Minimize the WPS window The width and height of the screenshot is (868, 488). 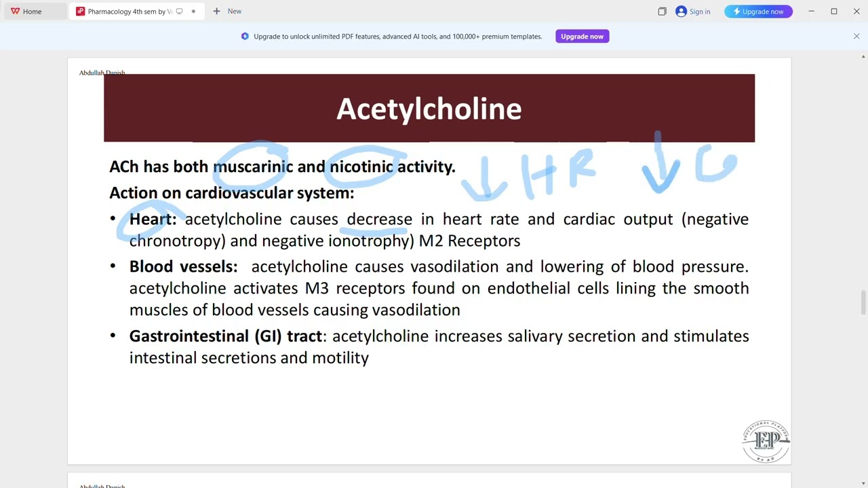click(811, 12)
